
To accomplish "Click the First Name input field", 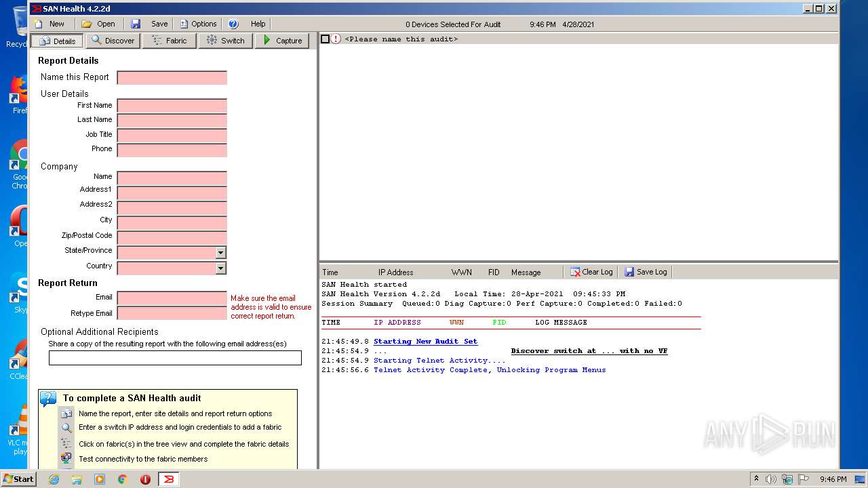I will pos(172,106).
